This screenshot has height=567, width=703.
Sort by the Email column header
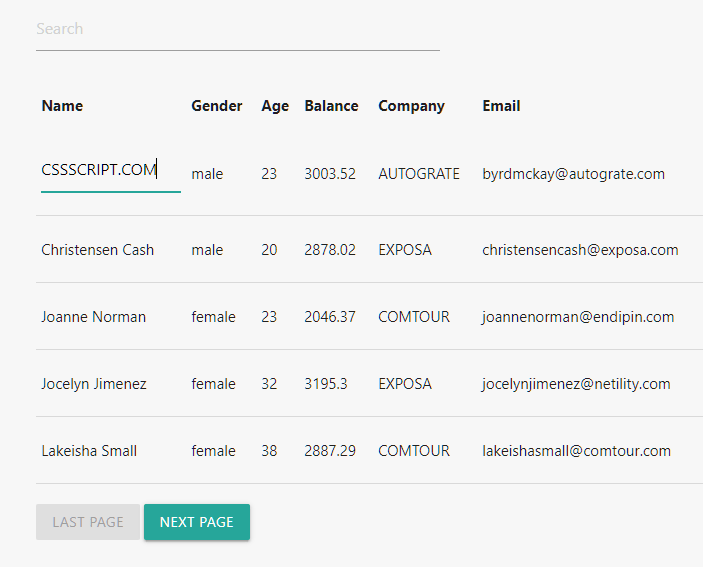[501, 106]
